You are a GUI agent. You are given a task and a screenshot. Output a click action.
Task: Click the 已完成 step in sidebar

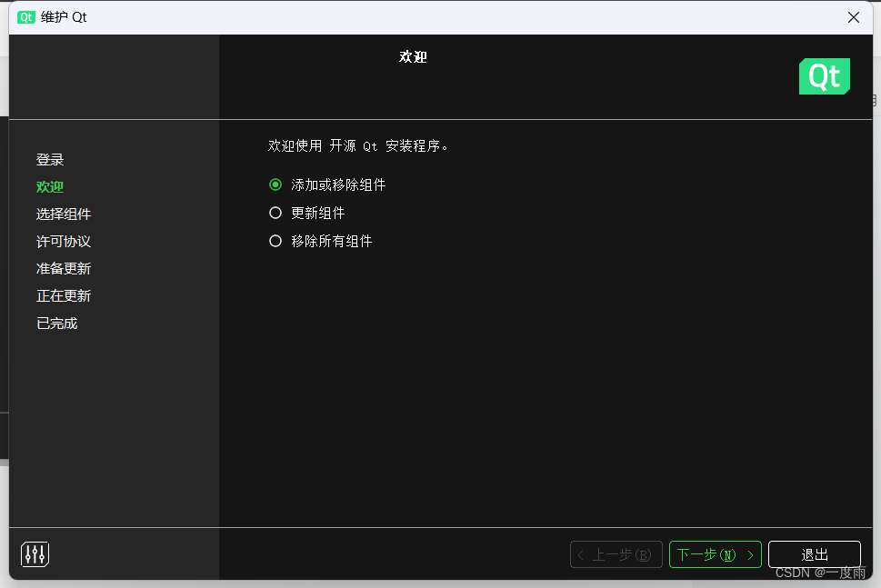tap(56, 324)
